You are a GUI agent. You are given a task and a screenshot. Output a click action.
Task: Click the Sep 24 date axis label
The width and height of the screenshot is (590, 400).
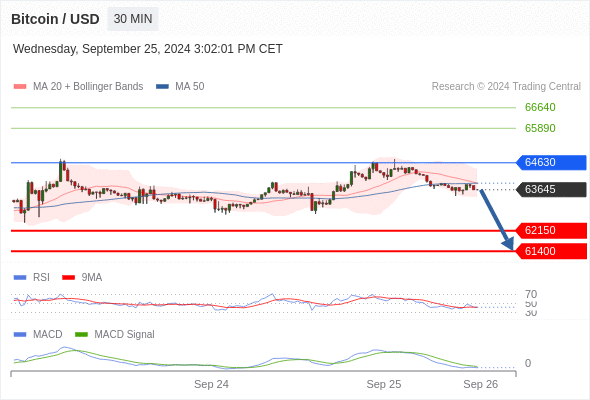211,384
